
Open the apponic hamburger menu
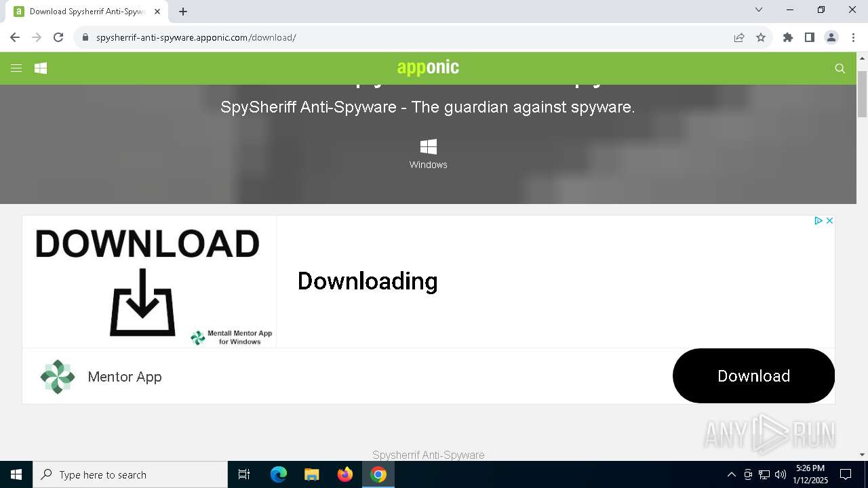tap(16, 68)
